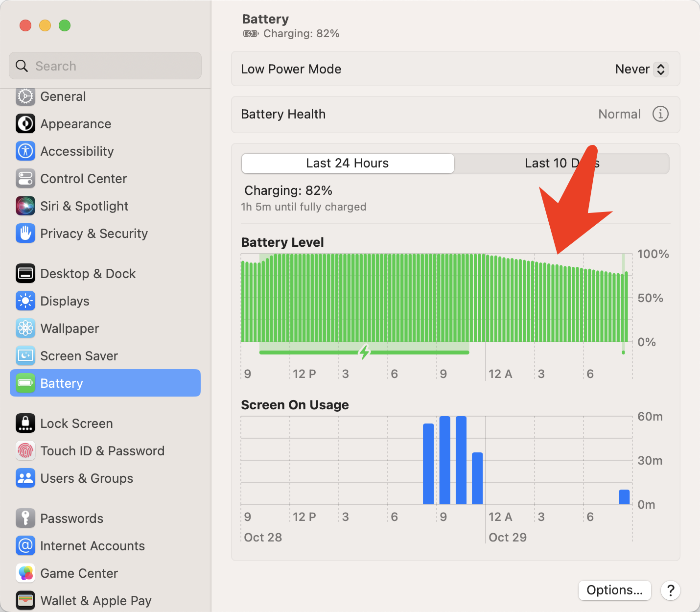
Task: Open Appearance settings icon in sidebar
Action: (x=25, y=124)
